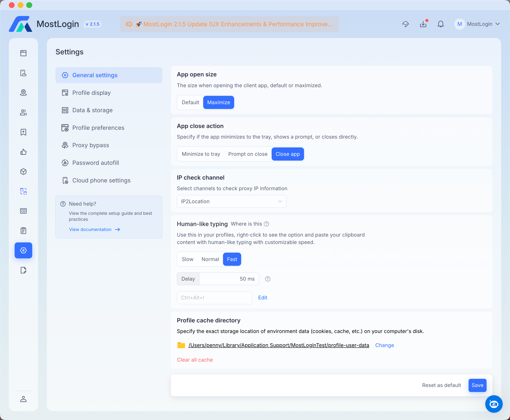Open the chat assistant floating button

coord(494,404)
